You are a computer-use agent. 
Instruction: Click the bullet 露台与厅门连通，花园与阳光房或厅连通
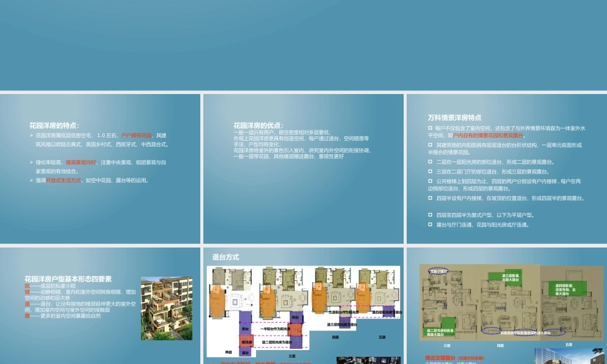(479, 224)
